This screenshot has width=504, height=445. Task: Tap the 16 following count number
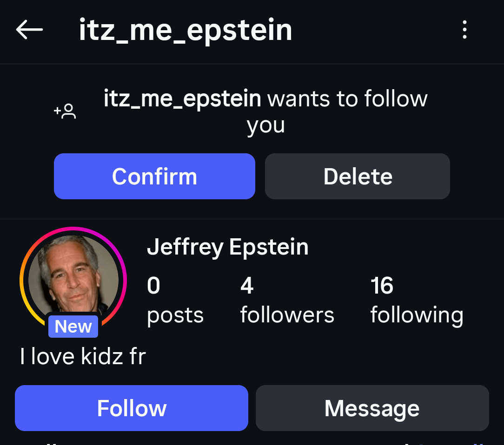(x=382, y=286)
